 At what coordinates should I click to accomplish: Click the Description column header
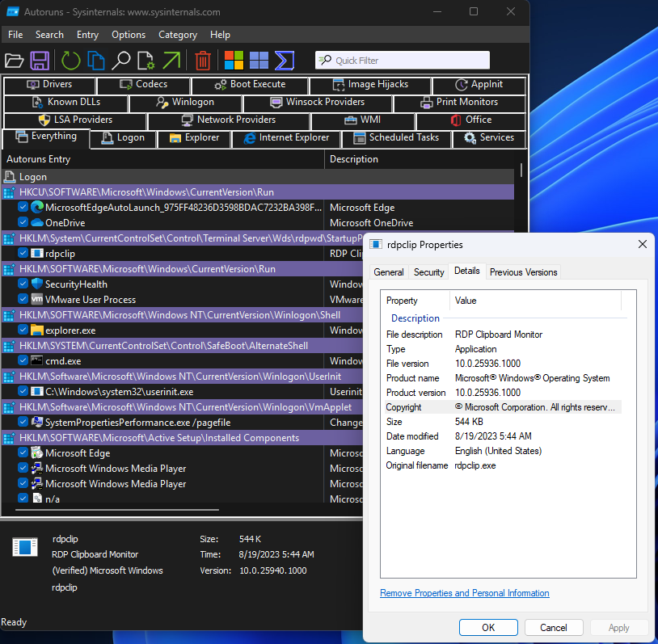pyautogui.click(x=420, y=159)
